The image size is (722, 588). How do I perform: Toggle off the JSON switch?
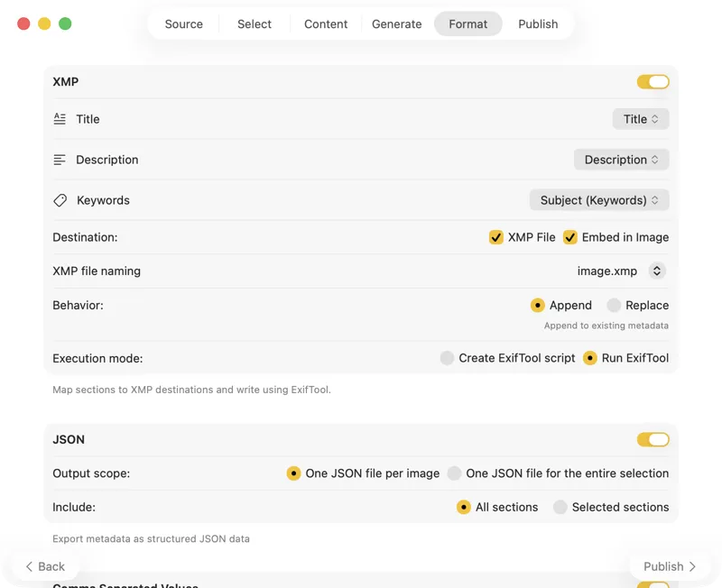point(653,439)
